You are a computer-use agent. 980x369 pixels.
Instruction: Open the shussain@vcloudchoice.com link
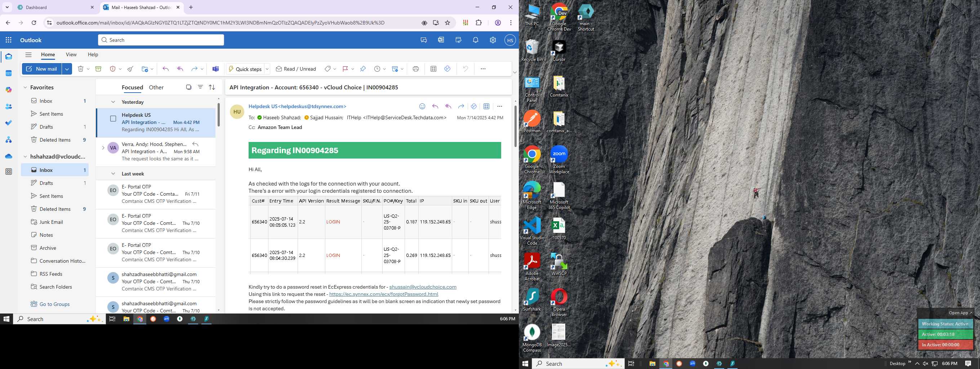coord(423,287)
